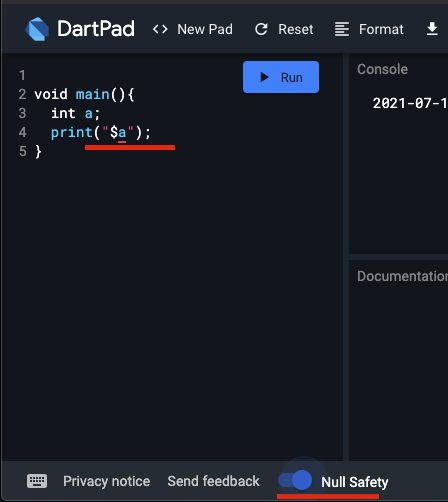Format the Dart code
The height and width of the screenshot is (502, 448).
(369, 29)
